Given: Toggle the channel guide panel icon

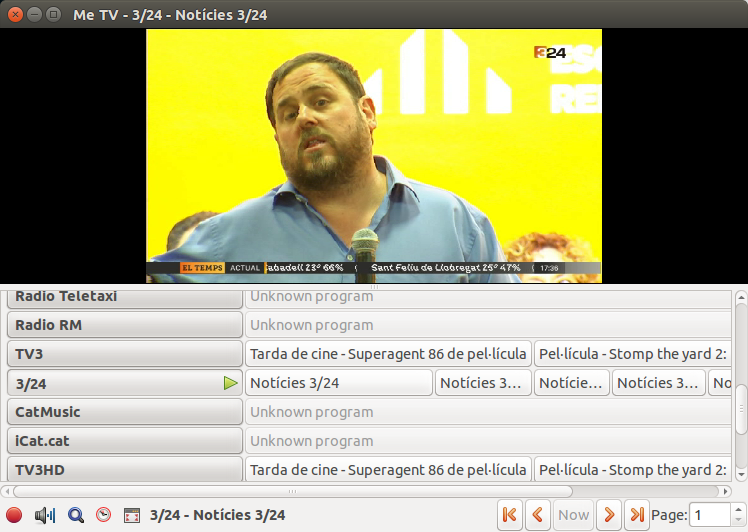Looking at the screenshot, I should pos(131,515).
